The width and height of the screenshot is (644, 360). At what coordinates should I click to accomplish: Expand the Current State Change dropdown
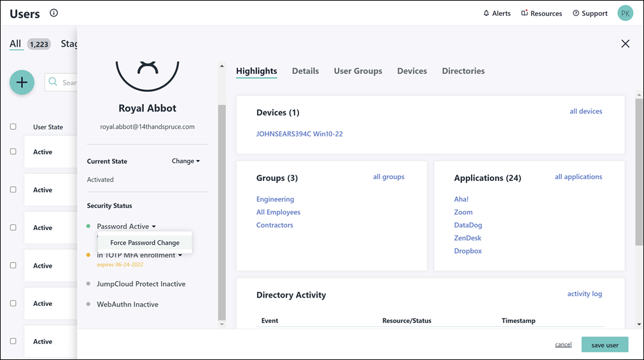(186, 161)
